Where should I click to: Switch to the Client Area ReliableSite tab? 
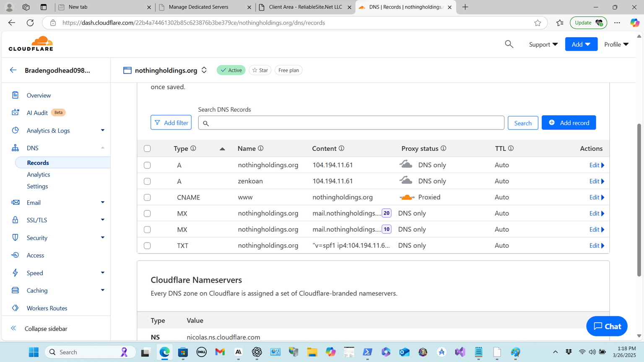(305, 7)
